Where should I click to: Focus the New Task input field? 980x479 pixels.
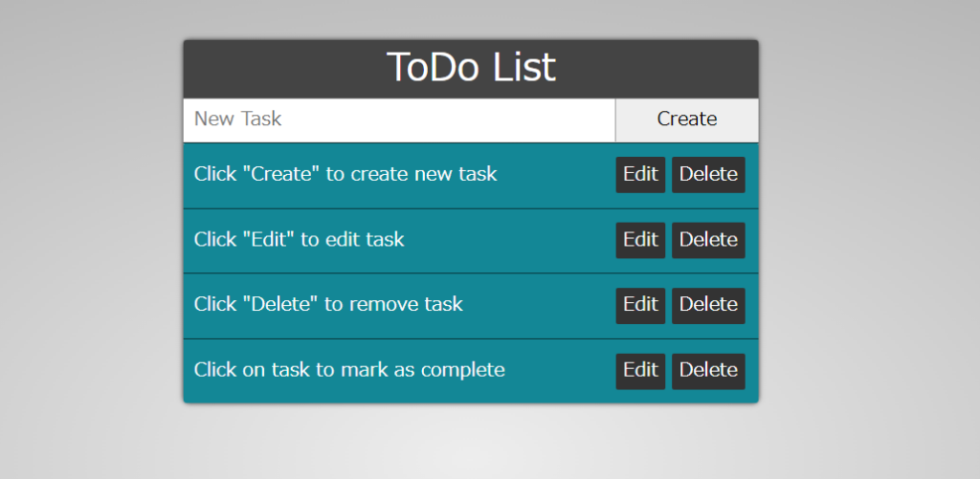[x=399, y=120]
